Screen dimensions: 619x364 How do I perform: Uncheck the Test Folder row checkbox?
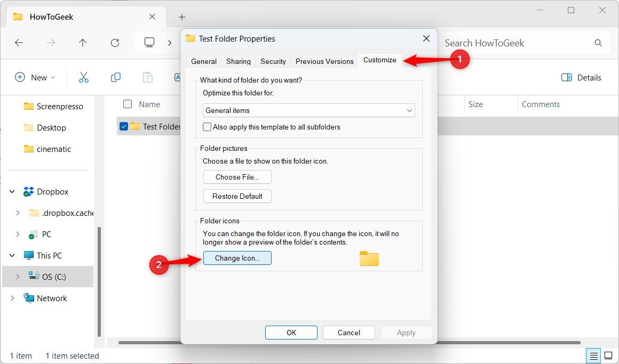click(124, 126)
